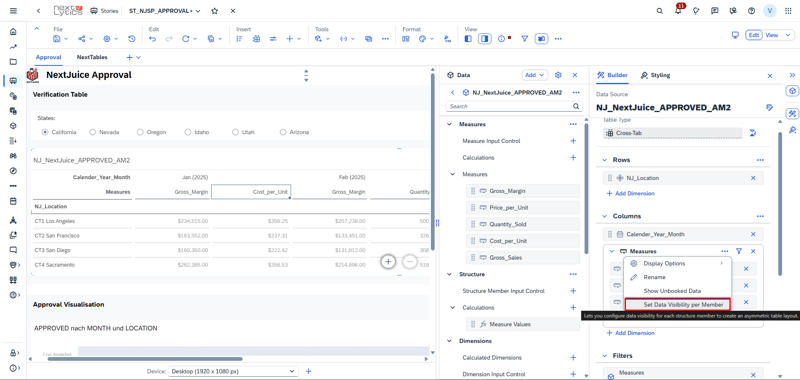Collapse the Columns section in Builder
Viewport: 800px width, 380px height.
click(604, 216)
